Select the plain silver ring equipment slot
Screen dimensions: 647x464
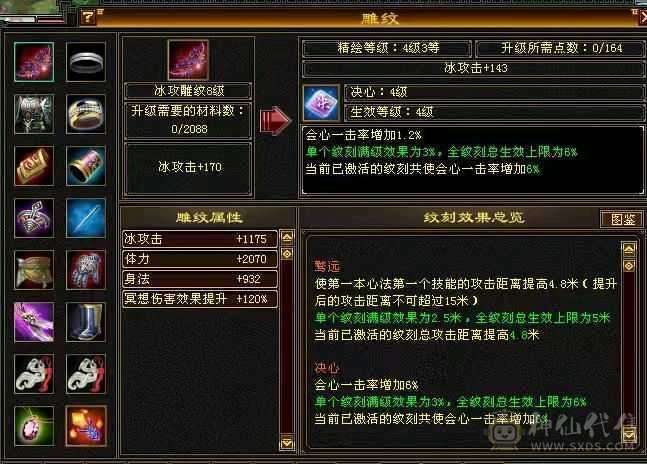pos(86,62)
